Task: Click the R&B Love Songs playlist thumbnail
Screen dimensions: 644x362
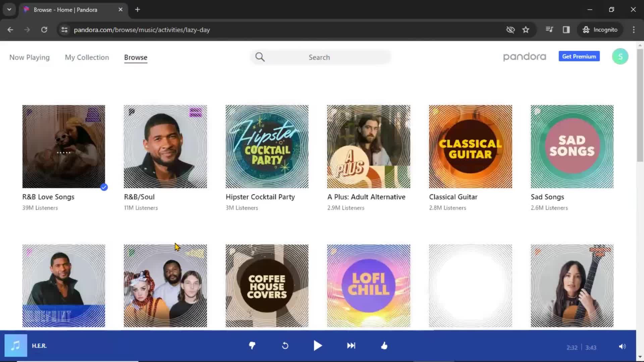Action: pyautogui.click(x=64, y=146)
